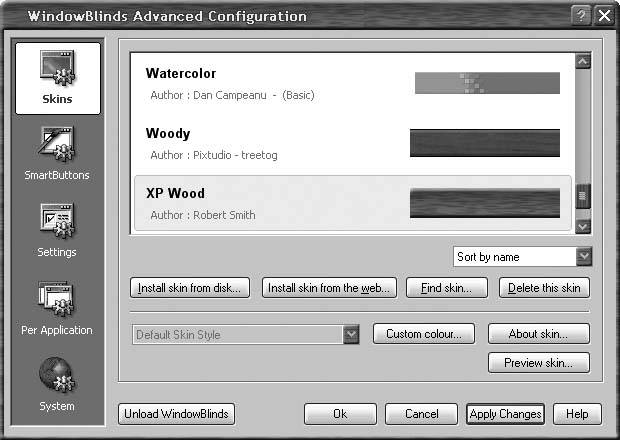Click Unload WindowBlinds button
This screenshot has height=440, width=620.
pos(176,414)
